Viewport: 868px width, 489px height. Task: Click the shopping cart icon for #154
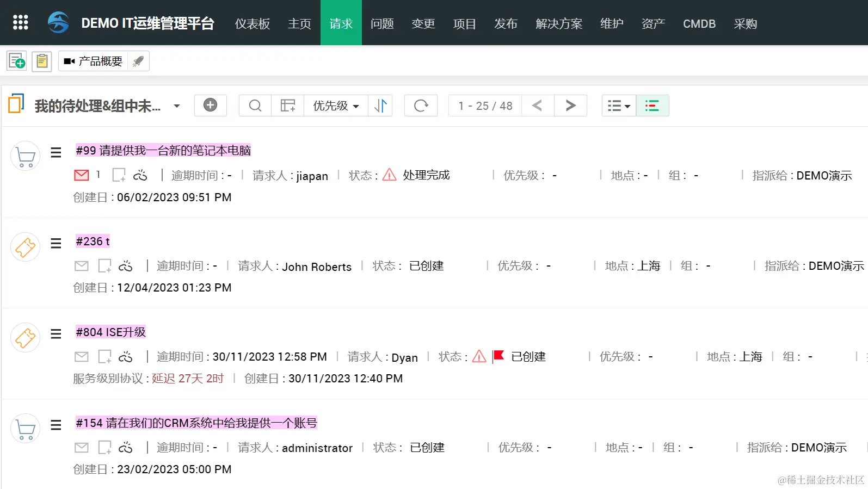coord(26,429)
